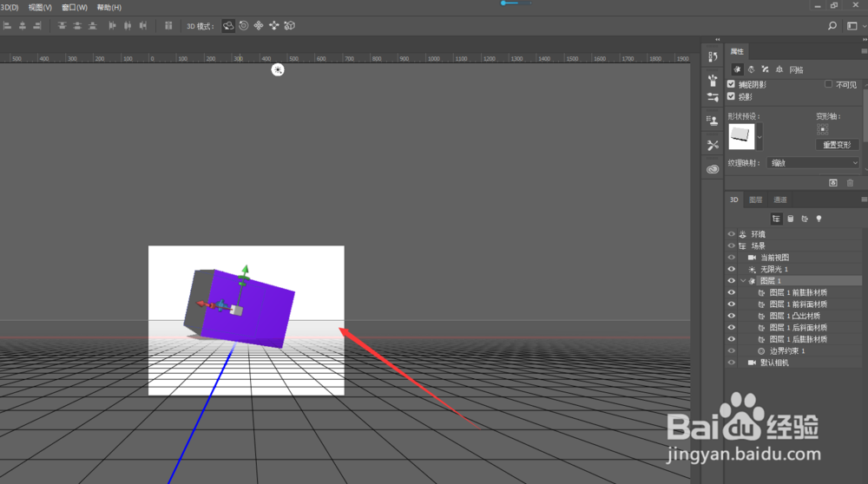868x484 pixels.
Task: Toggle visibility of 无限光 1
Action: click(x=731, y=270)
